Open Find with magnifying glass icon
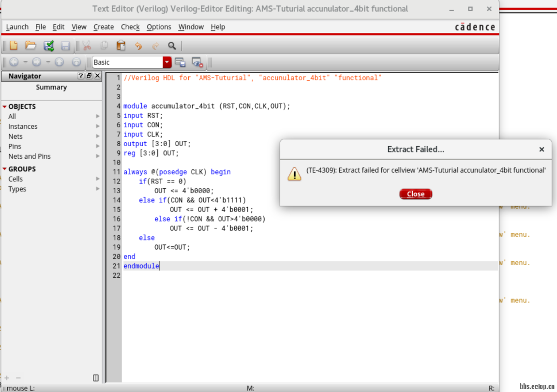The image size is (557, 392). [x=172, y=46]
